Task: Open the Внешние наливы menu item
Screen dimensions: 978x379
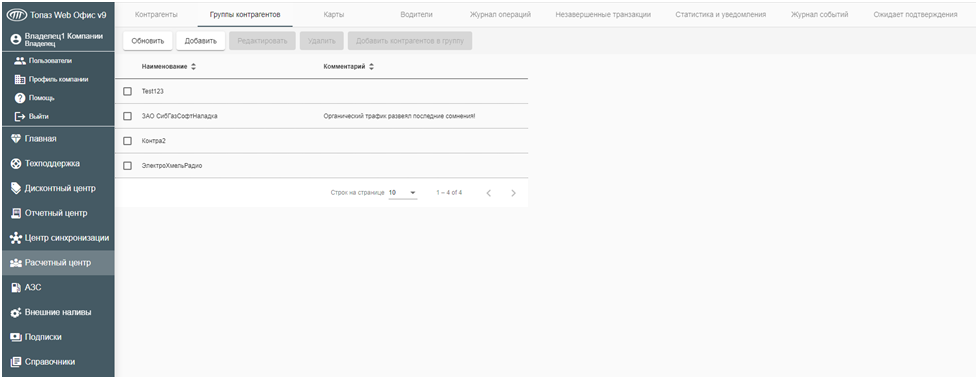Action: click(57, 312)
